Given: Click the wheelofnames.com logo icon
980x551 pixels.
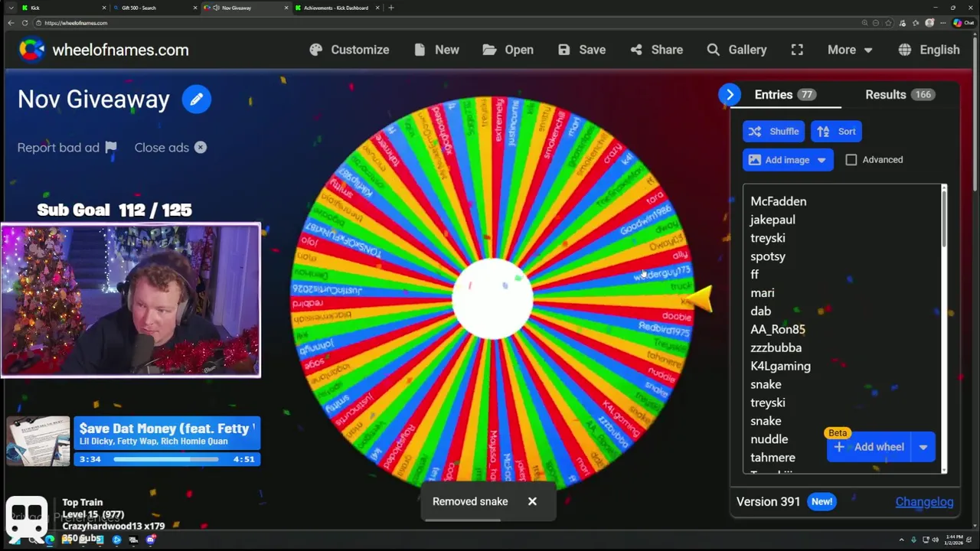Looking at the screenshot, I should pos(31,50).
